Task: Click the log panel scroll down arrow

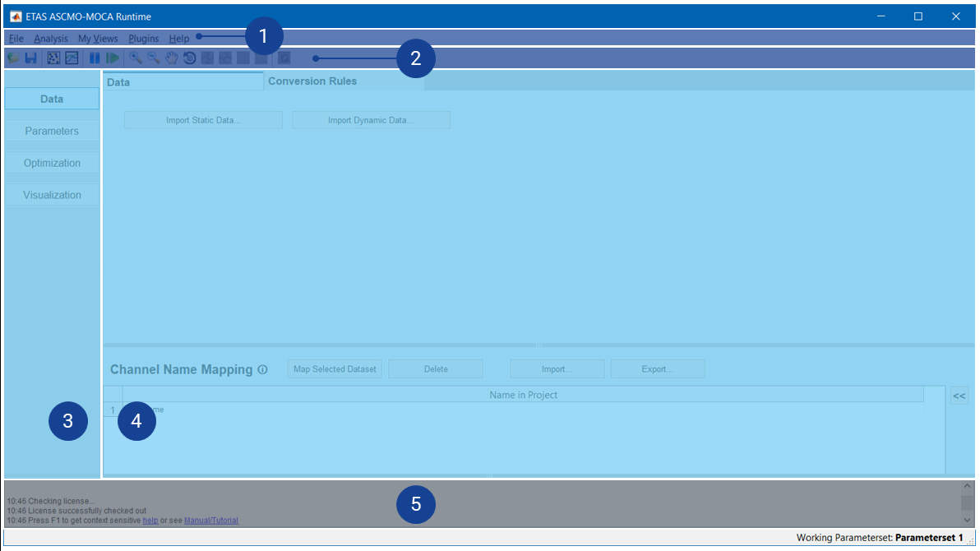Action: coord(967,520)
